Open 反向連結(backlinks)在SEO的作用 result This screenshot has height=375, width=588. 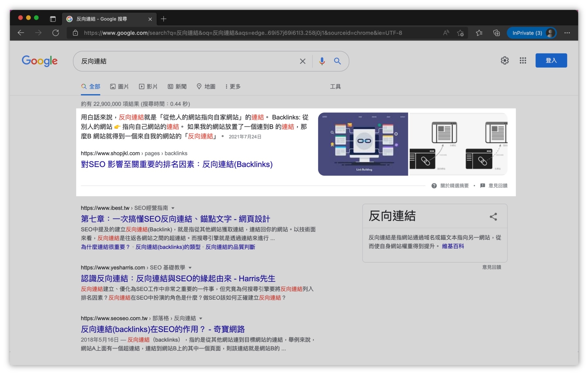point(163,329)
